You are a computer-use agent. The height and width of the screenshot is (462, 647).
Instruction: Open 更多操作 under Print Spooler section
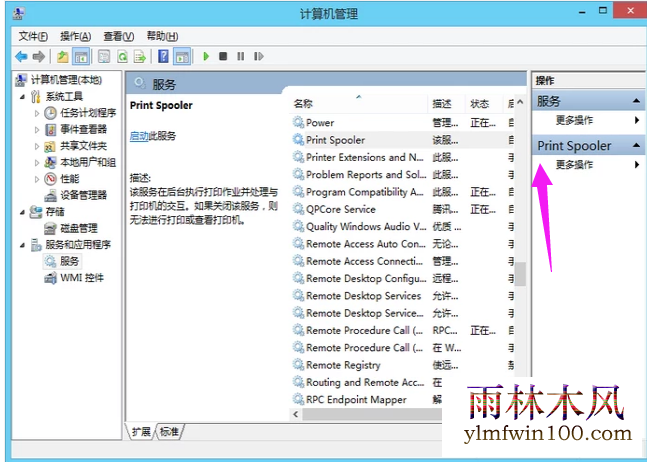574,165
